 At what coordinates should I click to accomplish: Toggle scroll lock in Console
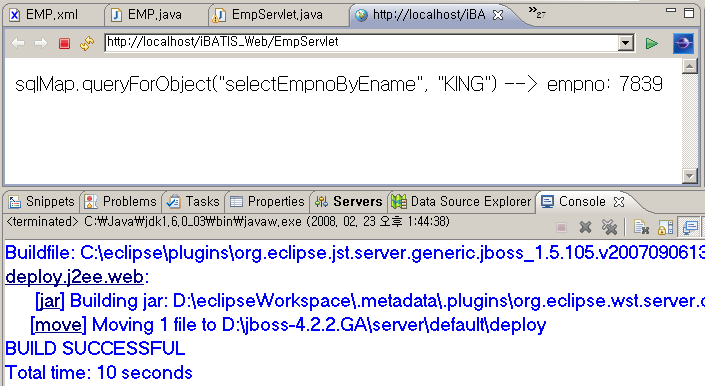[x=665, y=228]
